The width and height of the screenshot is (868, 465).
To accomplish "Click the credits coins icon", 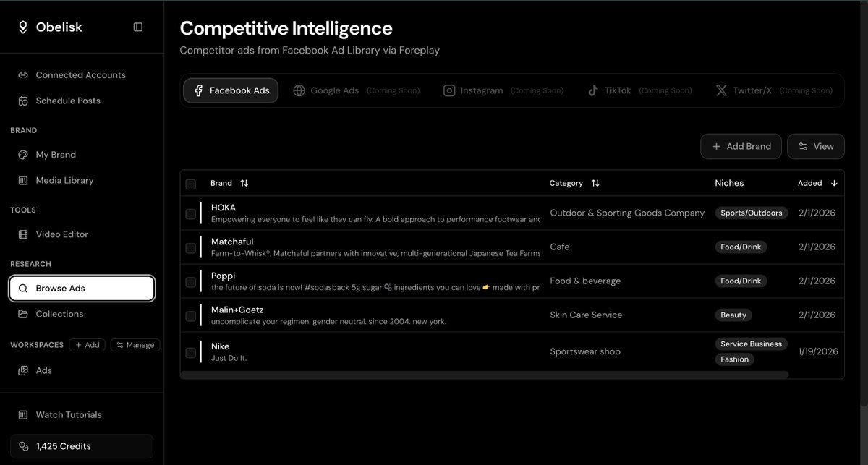I will pyautogui.click(x=23, y=446).
